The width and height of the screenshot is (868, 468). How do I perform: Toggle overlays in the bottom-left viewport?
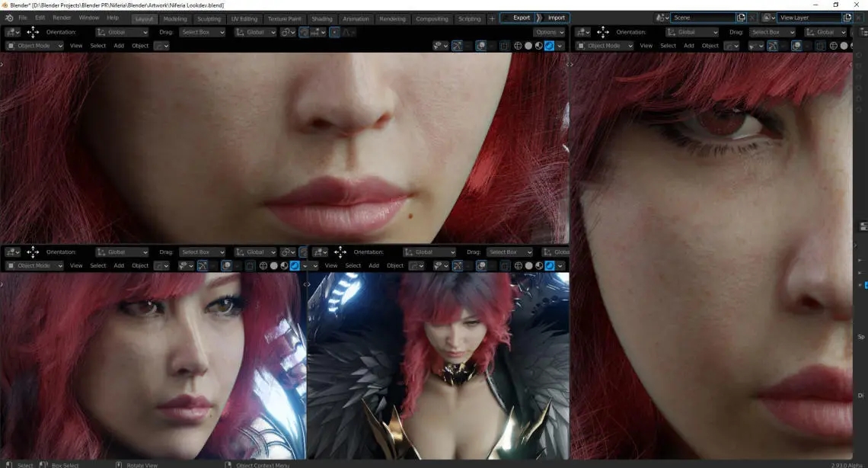tap(226, 266)
